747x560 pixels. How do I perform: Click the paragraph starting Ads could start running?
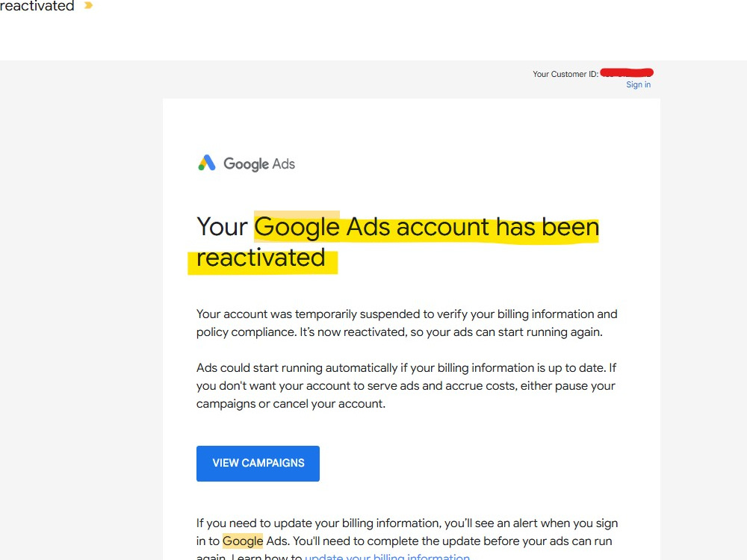tap(406, 386)
